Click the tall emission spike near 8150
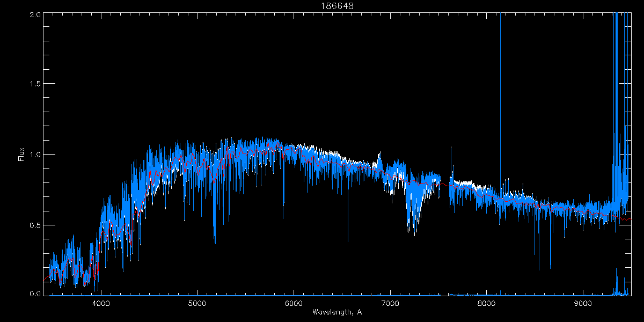Screen dimensions: 644x322 tap(500, 102)
